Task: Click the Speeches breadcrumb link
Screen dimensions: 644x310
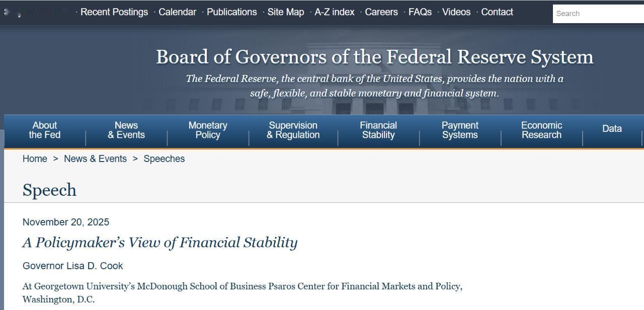Action: click(164, 159)
